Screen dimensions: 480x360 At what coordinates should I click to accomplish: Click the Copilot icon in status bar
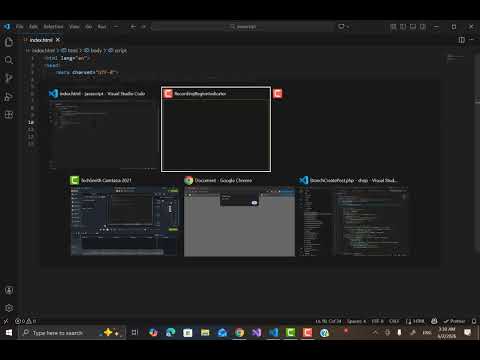[x=434, y=321]
